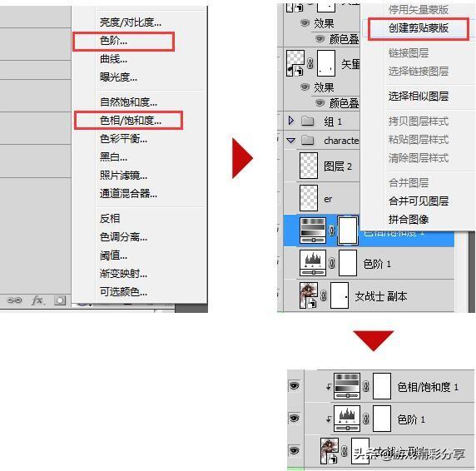The image size is (476, 471).
Task: Click the folder icon of the characte group
Action: pos(308,140)
